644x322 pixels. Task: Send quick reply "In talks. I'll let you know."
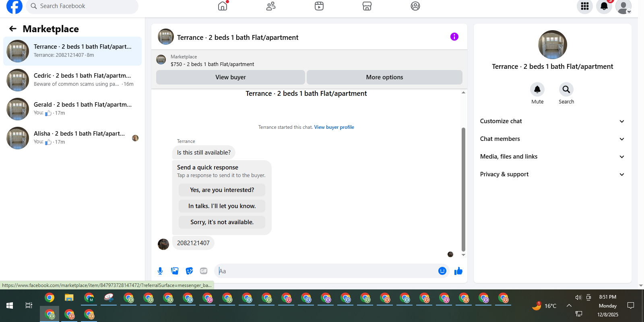coord(222,206)
